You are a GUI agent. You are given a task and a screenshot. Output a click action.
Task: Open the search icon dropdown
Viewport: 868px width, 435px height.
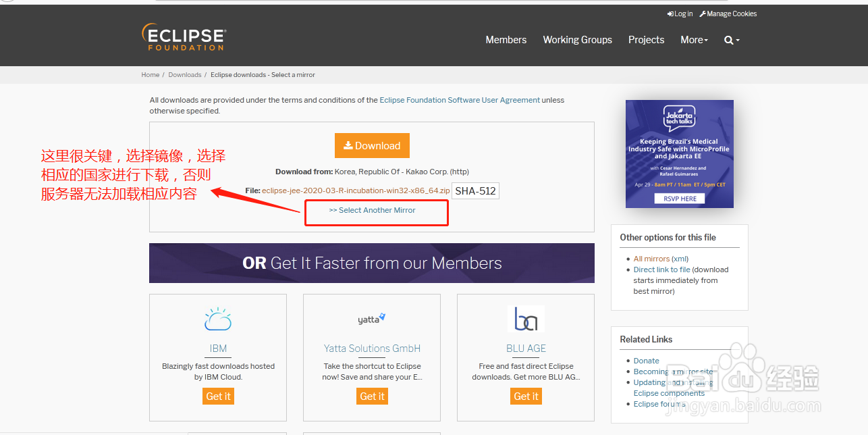[732, 40]
